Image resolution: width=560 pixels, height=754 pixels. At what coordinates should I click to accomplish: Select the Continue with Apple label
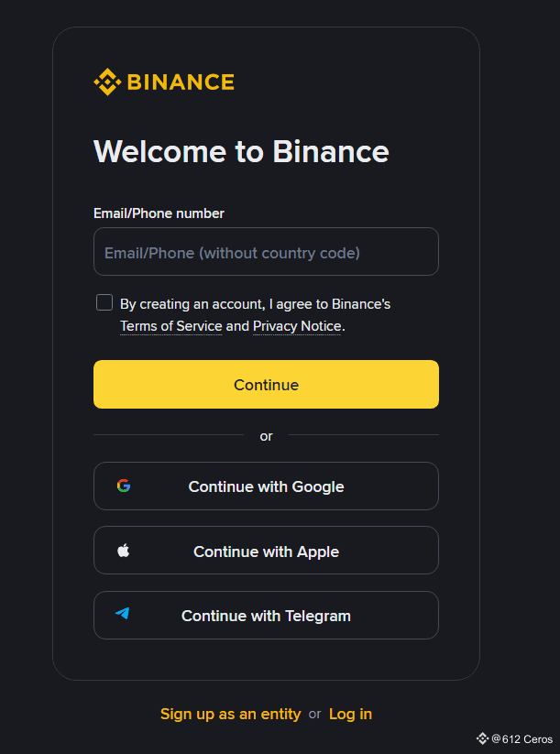[266, 552]
